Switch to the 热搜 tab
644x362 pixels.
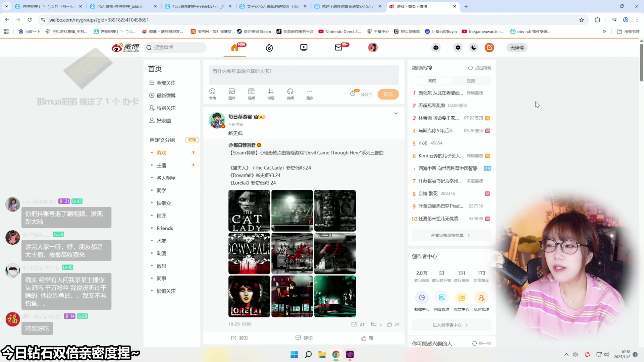[471, 81]
